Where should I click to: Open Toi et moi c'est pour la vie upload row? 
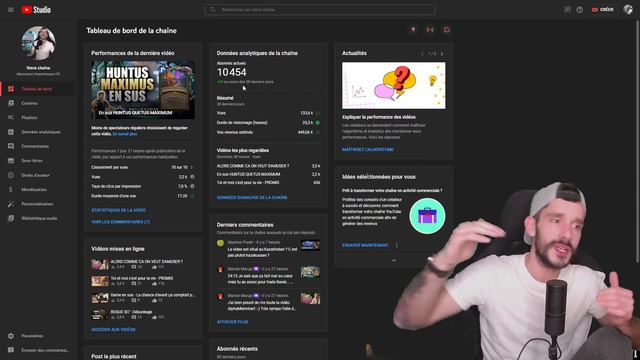[143, 281]
